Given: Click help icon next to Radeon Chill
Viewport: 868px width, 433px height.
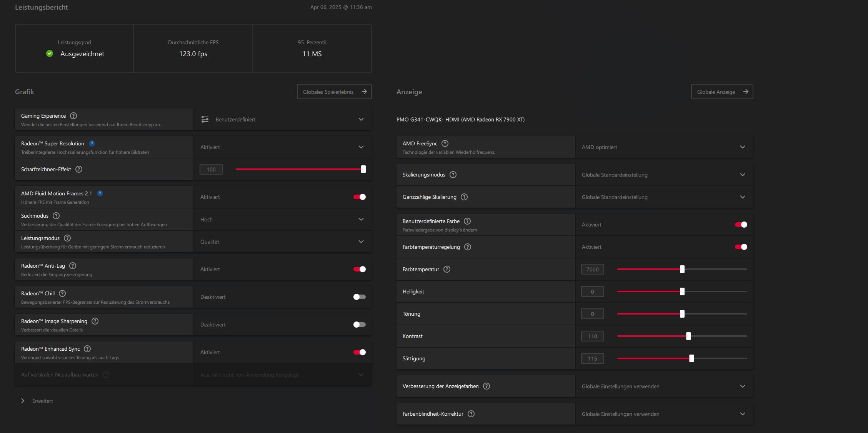Looking at the screenshot, I should tap(62, 293).
